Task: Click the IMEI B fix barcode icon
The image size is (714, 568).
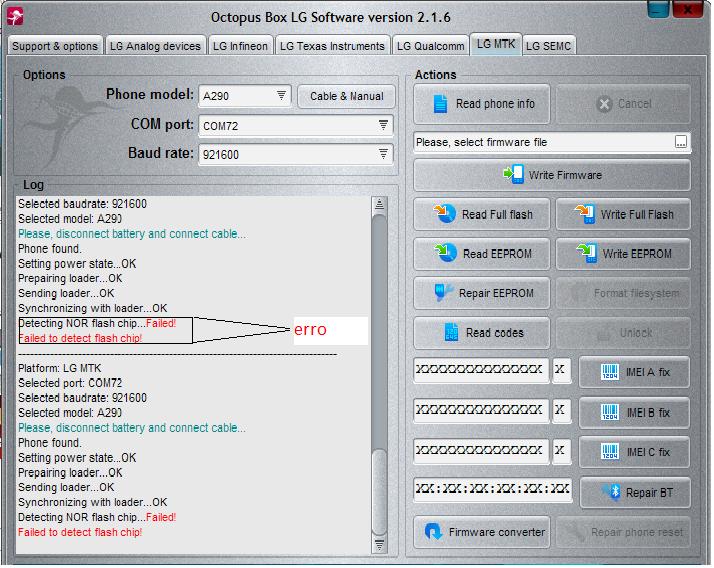Action: [x=610, y=412]
